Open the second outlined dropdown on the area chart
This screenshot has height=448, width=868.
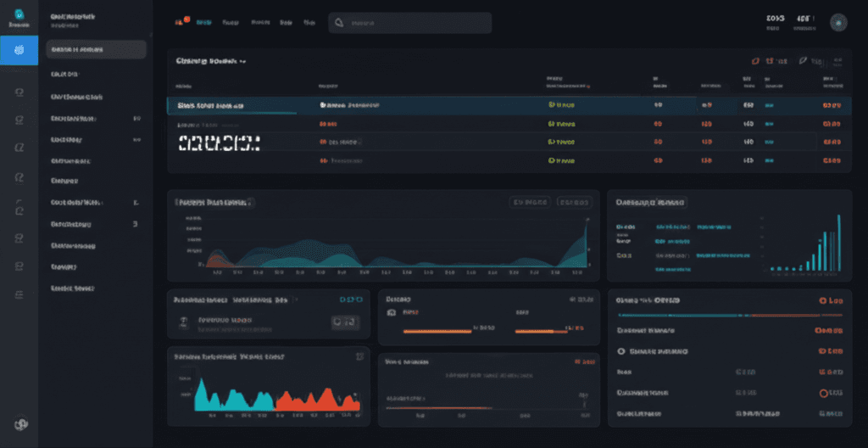point(574,202)
